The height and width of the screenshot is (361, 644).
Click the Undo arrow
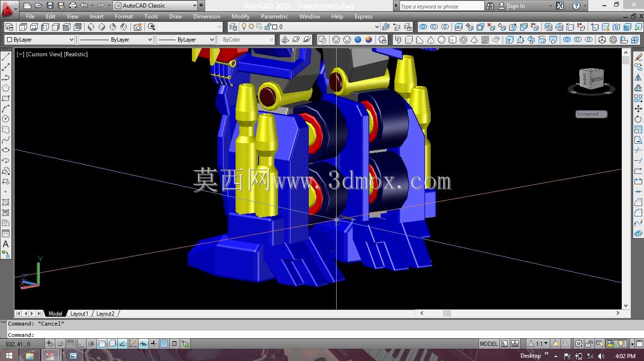click(x=84, y=6)
